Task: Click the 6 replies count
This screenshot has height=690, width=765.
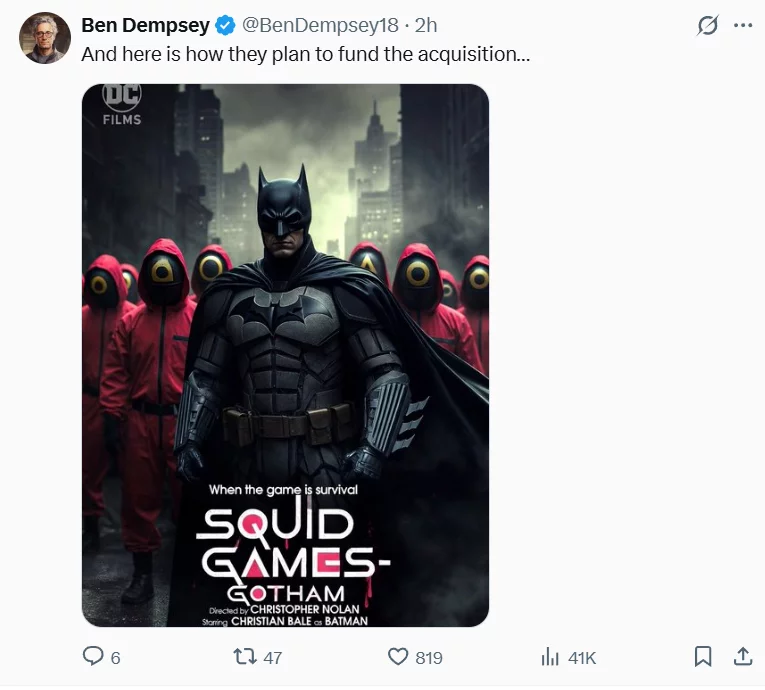Action: [x=116, y=657]
